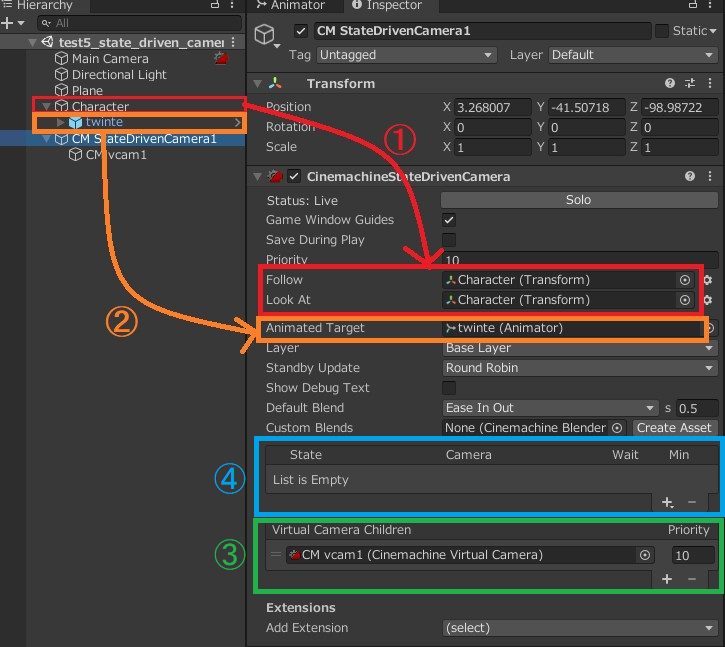725x647 pixels.
Task: Click the CM vcam1 priority field
Action: [x=693, y=555]
